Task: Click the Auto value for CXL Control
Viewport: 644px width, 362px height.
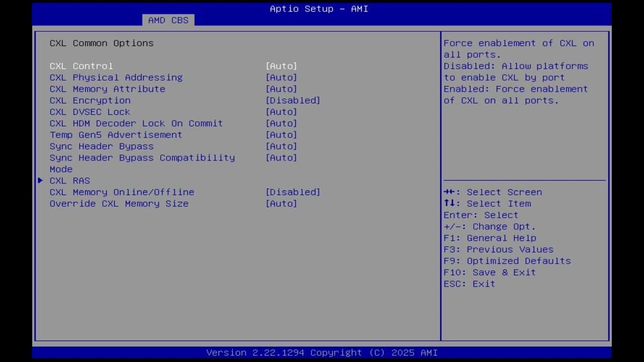Action: (x=281, y=66)
